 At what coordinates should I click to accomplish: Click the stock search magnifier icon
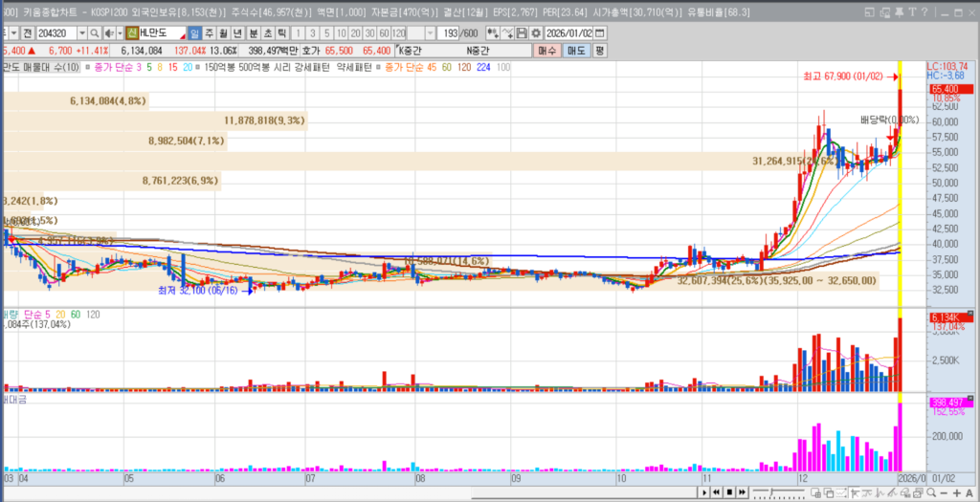point(95,33)
